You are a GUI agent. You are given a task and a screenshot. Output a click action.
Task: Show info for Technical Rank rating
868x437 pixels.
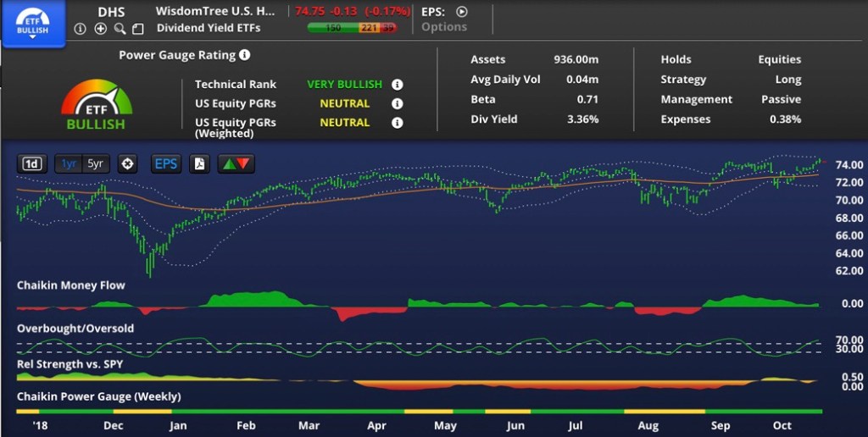click(397, 85)
